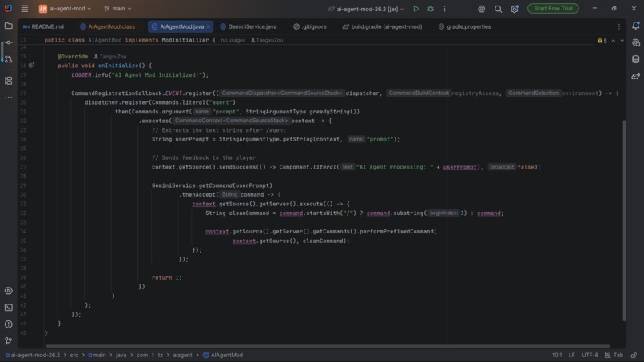Open the AI chat tool window on right sidebar

[x=635, y=42]
